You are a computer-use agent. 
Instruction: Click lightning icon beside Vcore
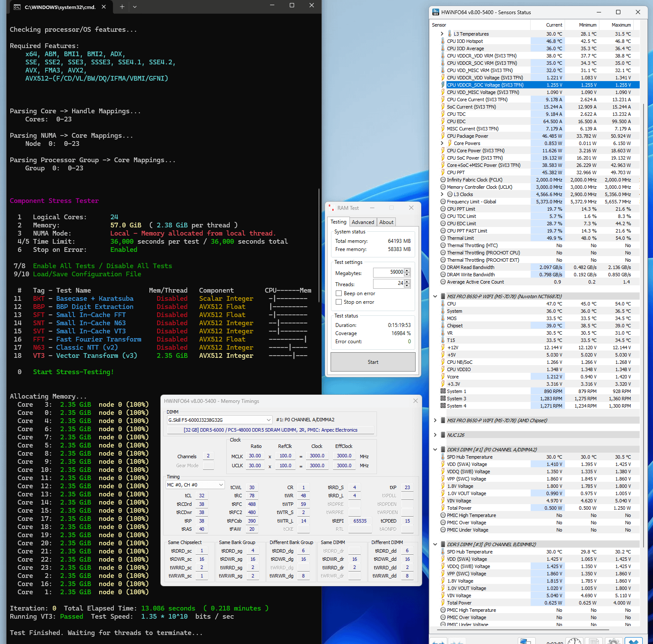tap(443, 377)
